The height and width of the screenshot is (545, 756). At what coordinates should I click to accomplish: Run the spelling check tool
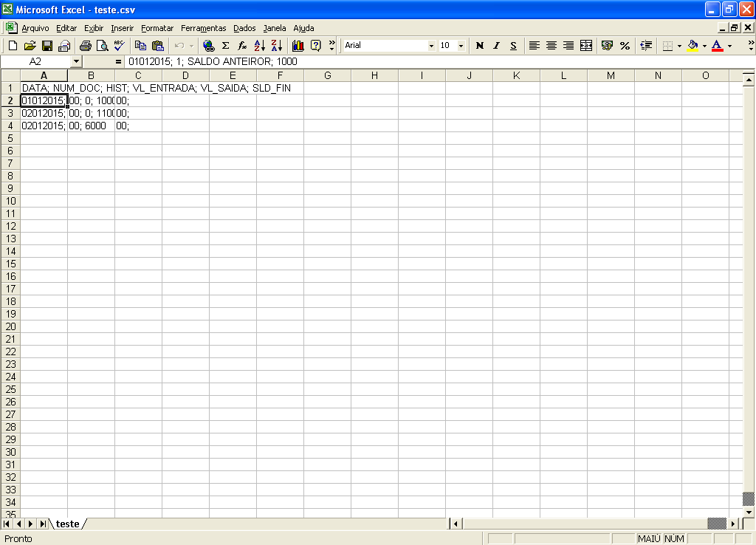coord(119,46)
